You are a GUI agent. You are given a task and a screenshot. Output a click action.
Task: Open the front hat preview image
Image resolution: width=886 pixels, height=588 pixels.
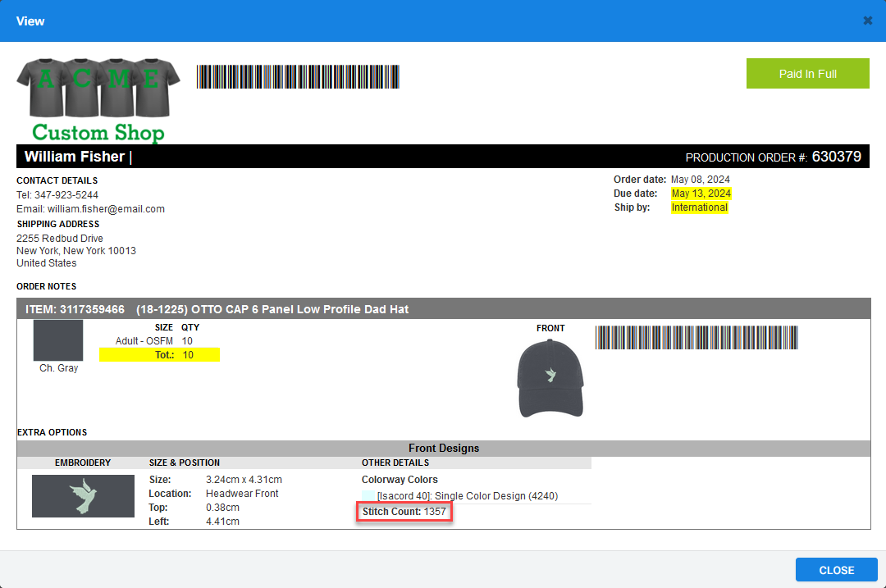coord(550,377)
